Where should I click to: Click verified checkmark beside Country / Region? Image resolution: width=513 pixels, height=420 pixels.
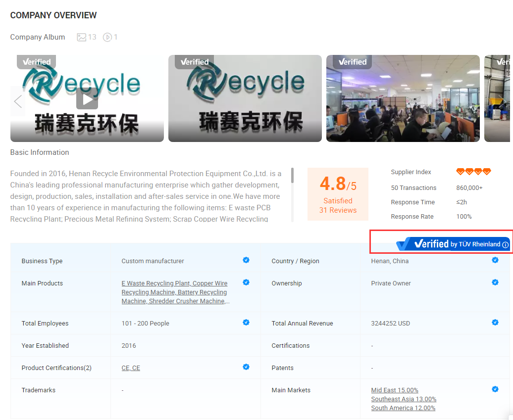495,260
